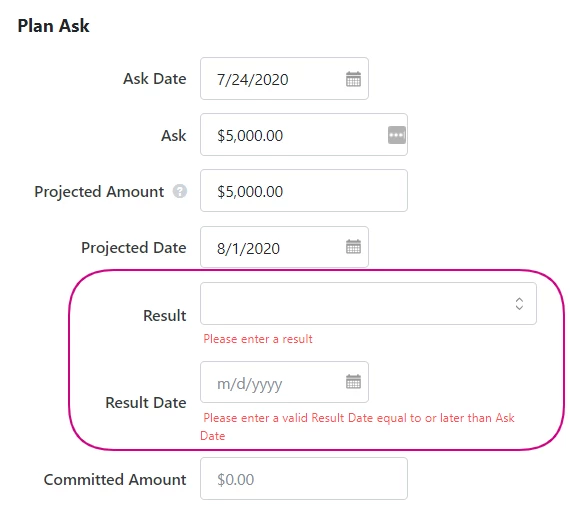Click the Ask Date label
572x519 pixels.
point(155,79)
